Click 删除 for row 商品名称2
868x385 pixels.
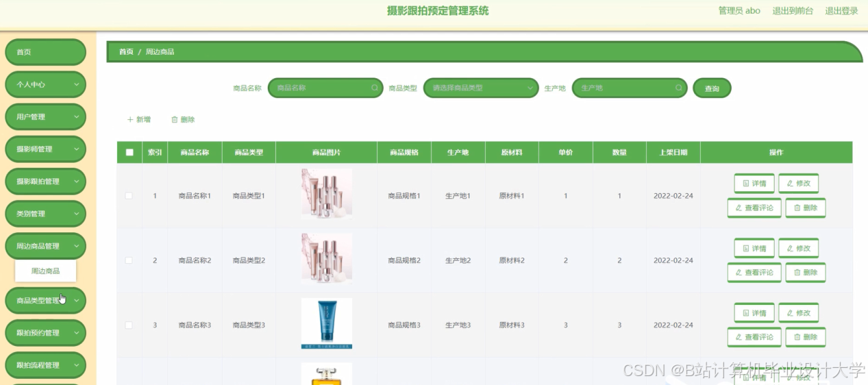806,273
